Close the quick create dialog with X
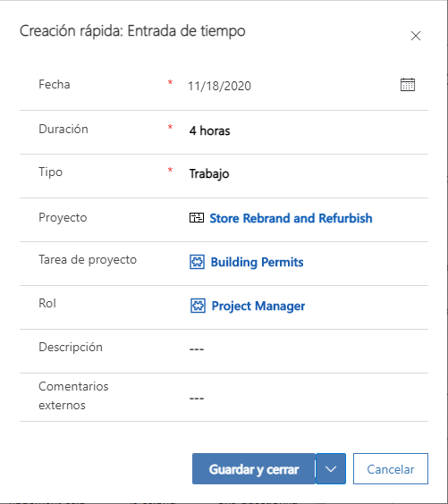Viewport: 448px width, 504px height. tap(416, 36)
